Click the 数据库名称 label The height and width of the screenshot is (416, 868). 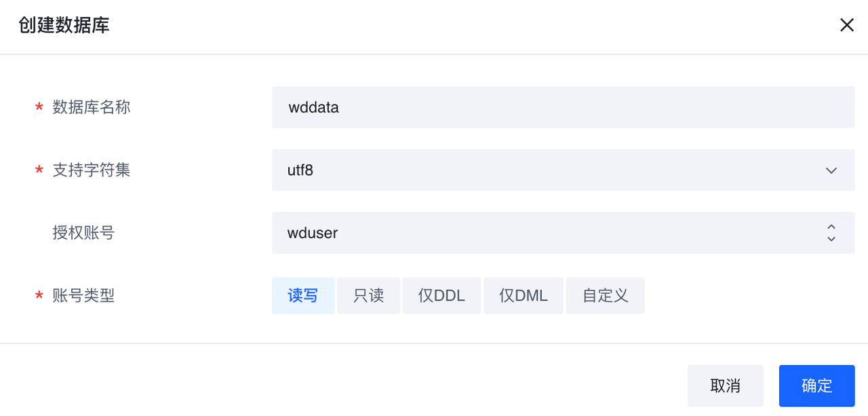(92, 107)
